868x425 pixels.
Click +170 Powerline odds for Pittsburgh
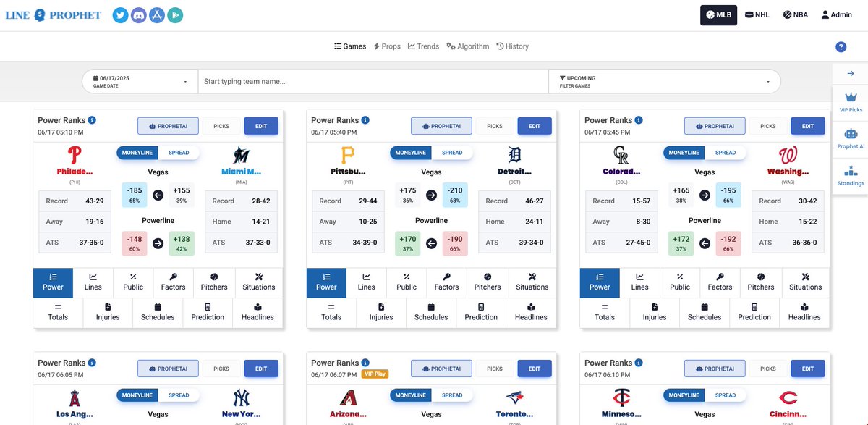pyautogui.click(x=408, y=243)
